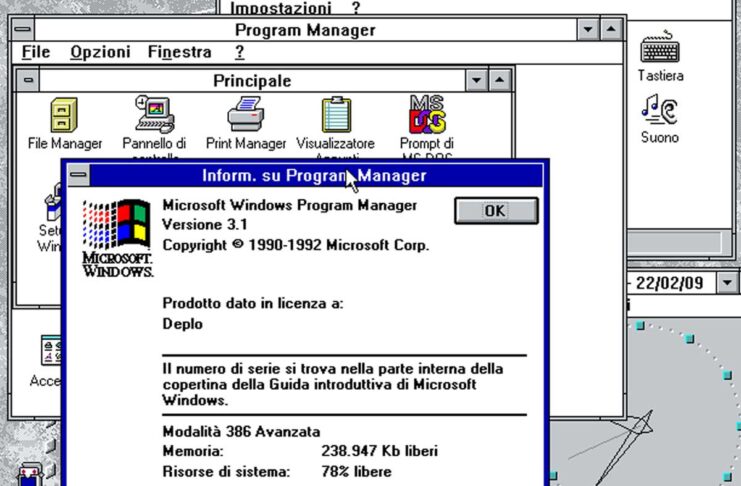The image size is (741, 486).
Task: Click the "Versione 3.1" text
Action: (205, 225)
